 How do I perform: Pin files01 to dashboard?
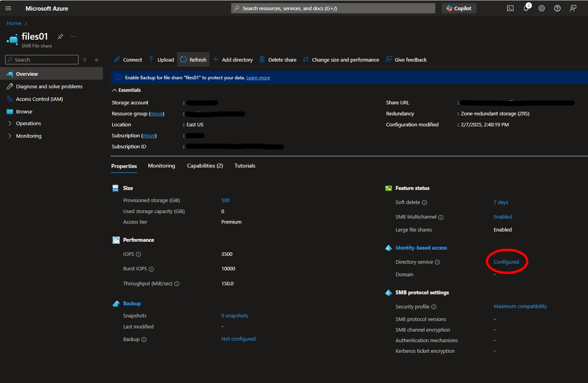60,36
